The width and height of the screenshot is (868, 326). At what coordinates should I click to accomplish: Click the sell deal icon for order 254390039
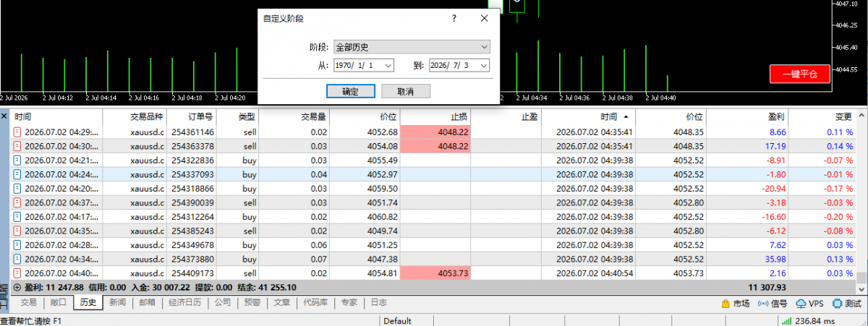tap(18, 202)
